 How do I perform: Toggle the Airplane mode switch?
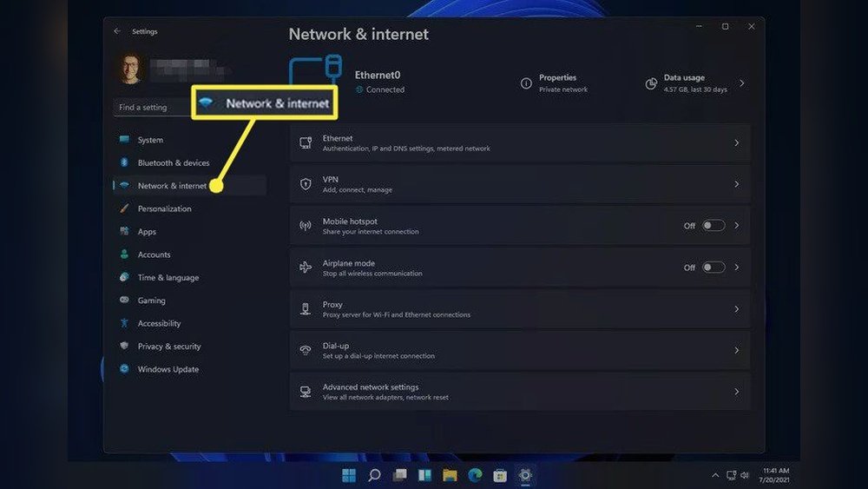point(713,267)
